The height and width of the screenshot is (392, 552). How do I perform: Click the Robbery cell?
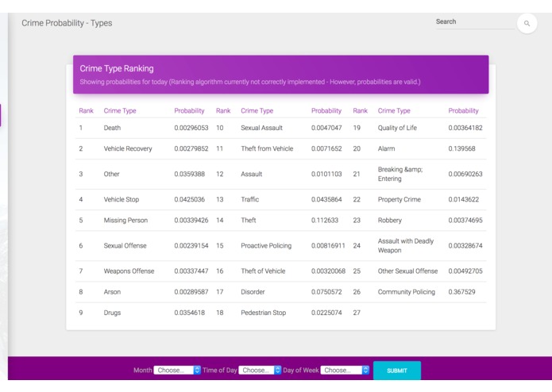[x=390, y=221]
